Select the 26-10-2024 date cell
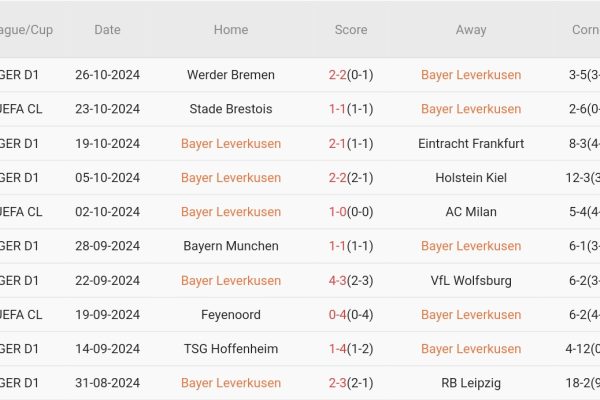Screen dimensions: 600x400 tap(107, 75)
